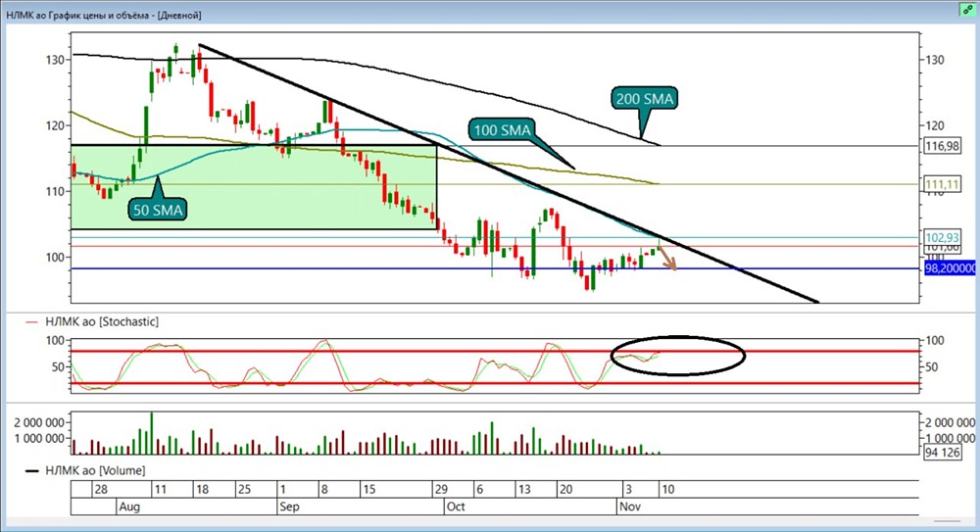
Task: Select the blue 98,20 price level tag
Action: click(x=951, y=267)
